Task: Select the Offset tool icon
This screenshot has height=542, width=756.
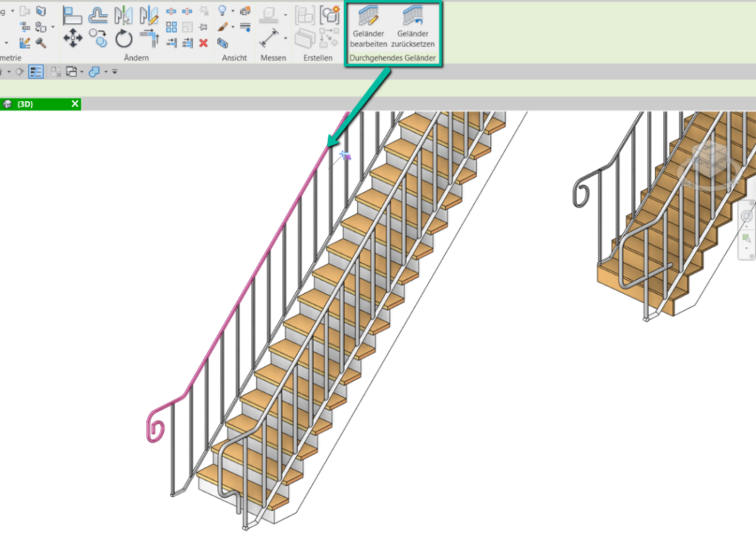Action: click(98, 14)
